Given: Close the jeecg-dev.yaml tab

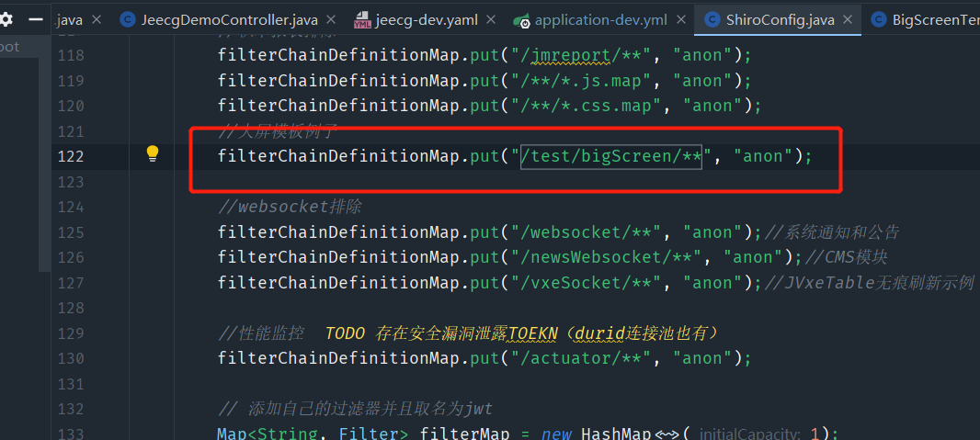Looking at the screenshot, I should pos(491,20).
